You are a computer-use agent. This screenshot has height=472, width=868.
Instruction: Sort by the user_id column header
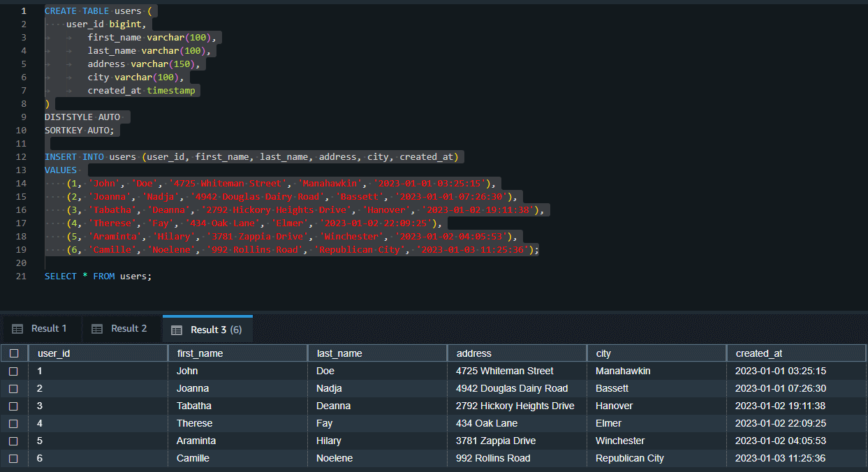click(54, 353)
